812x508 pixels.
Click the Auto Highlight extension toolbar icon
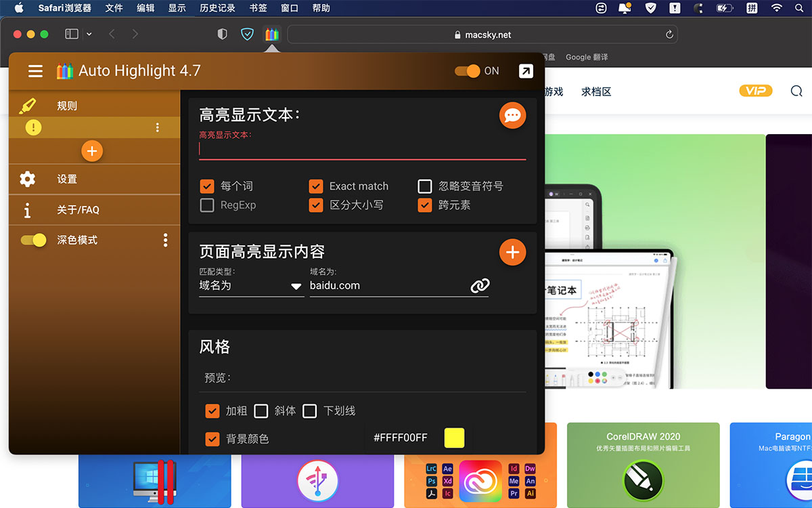point(272,34)
